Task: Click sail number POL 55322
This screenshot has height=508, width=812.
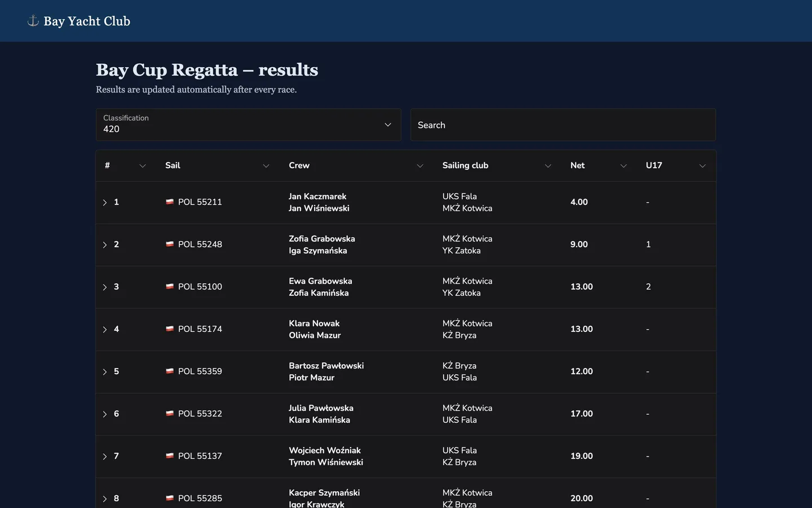Action: tap(200, 414)
